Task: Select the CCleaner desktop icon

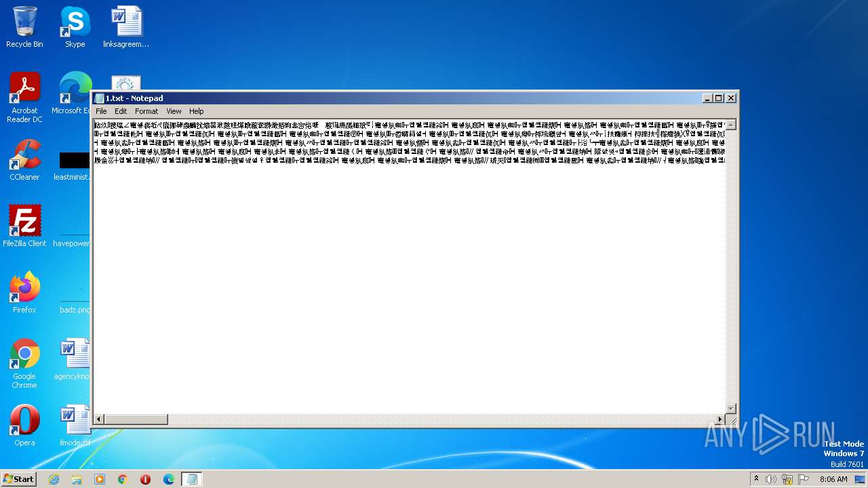Action: (24, 160)
